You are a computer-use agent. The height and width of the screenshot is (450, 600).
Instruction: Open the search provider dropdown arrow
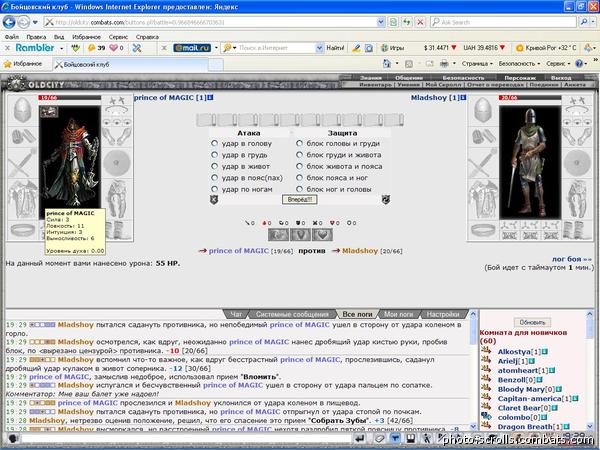click(x=593, y=22)
